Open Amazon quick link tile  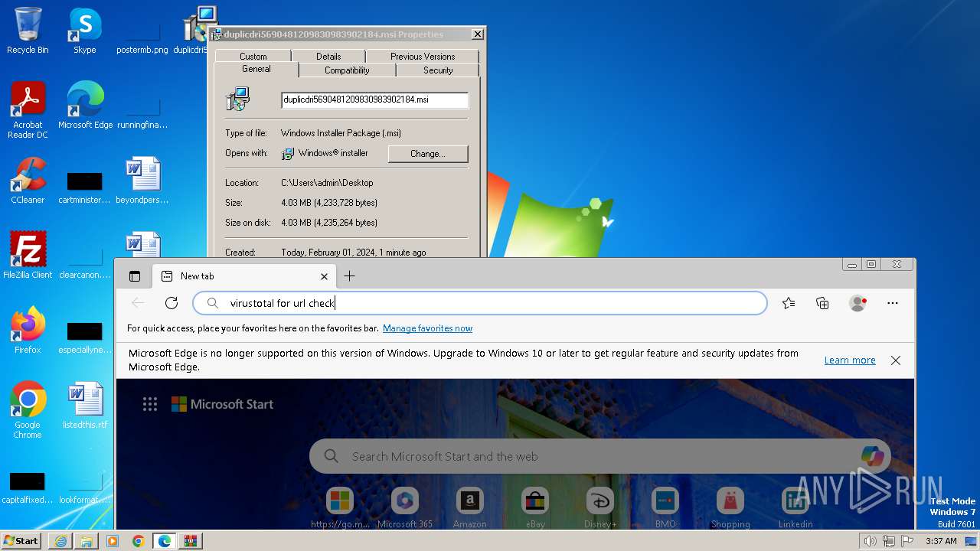pos(469,509)
